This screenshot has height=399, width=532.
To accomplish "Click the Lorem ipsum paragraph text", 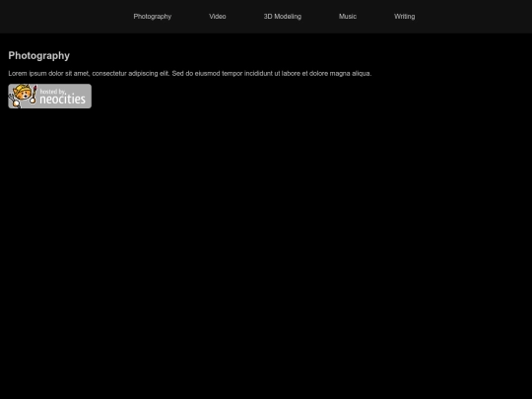I will click(190, 74).
